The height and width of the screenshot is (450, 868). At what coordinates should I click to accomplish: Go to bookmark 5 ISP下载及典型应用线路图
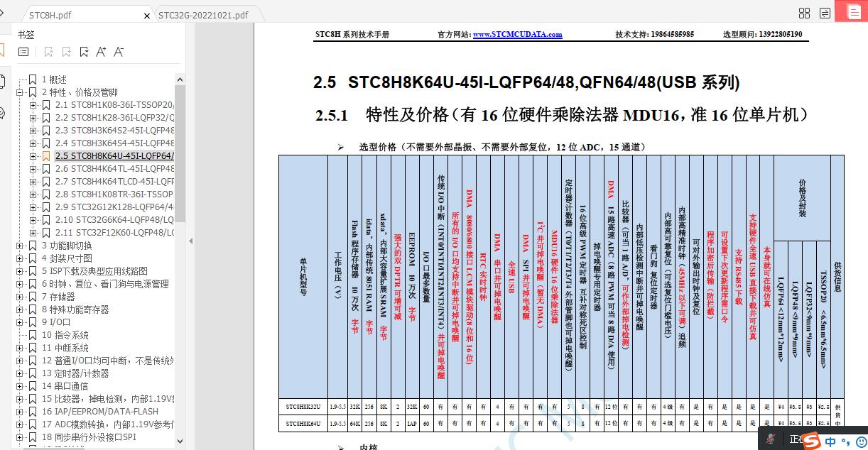(94, 271)
